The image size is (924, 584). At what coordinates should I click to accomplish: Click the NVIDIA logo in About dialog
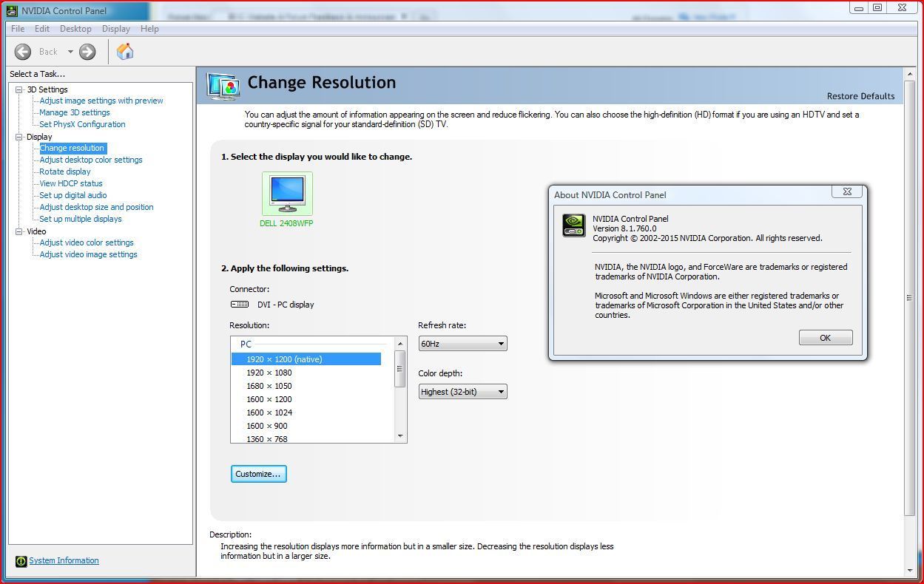574,225
